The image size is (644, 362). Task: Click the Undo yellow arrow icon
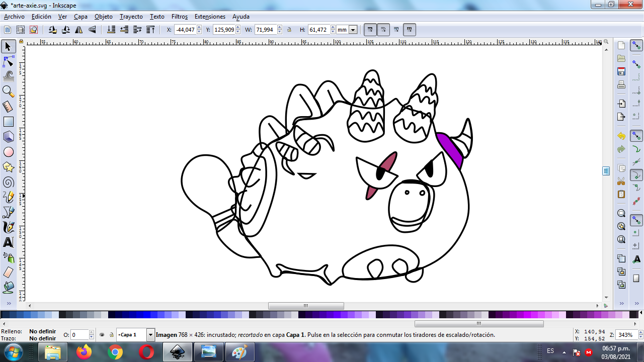[621, 136]
